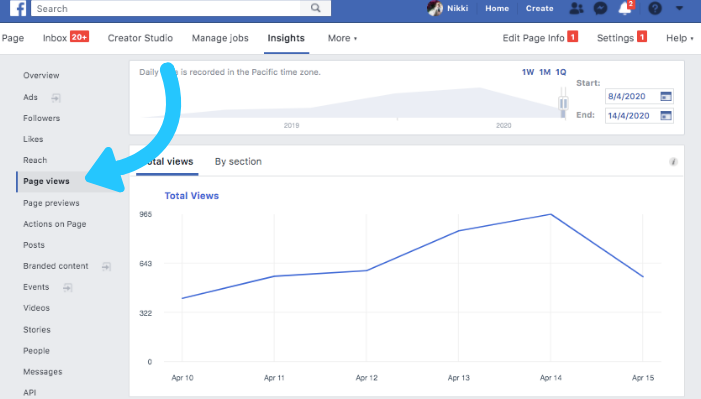Open Stories in the sidebar

[x=37, y=330]
